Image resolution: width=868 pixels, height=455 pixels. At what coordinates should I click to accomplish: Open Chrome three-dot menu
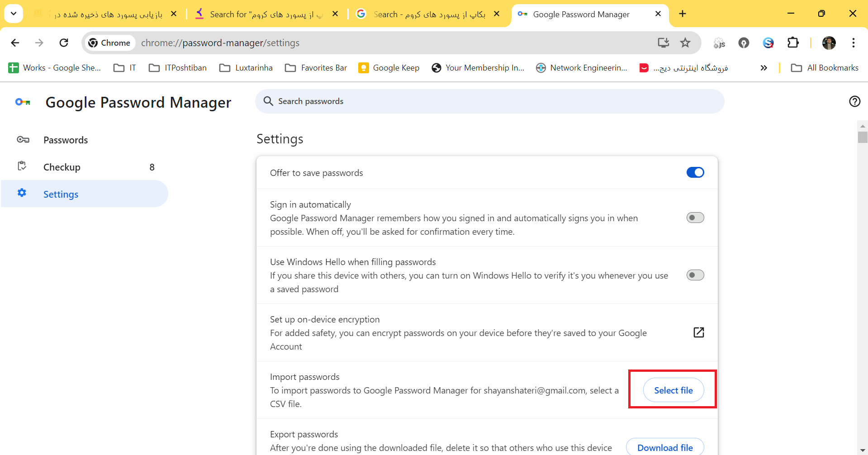pyautogui.click(x=854, y=43)
